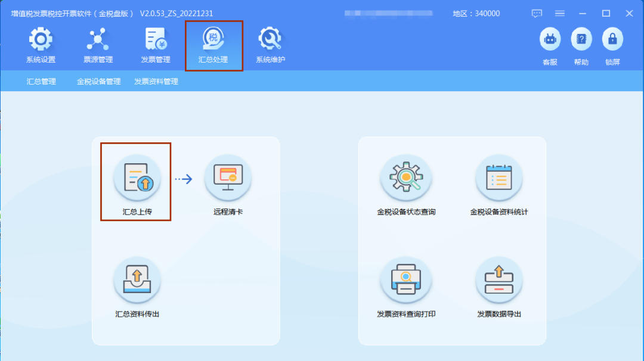Open 发票资料查询打印
This screenshot has height=361, width=644.
[406, 281]
